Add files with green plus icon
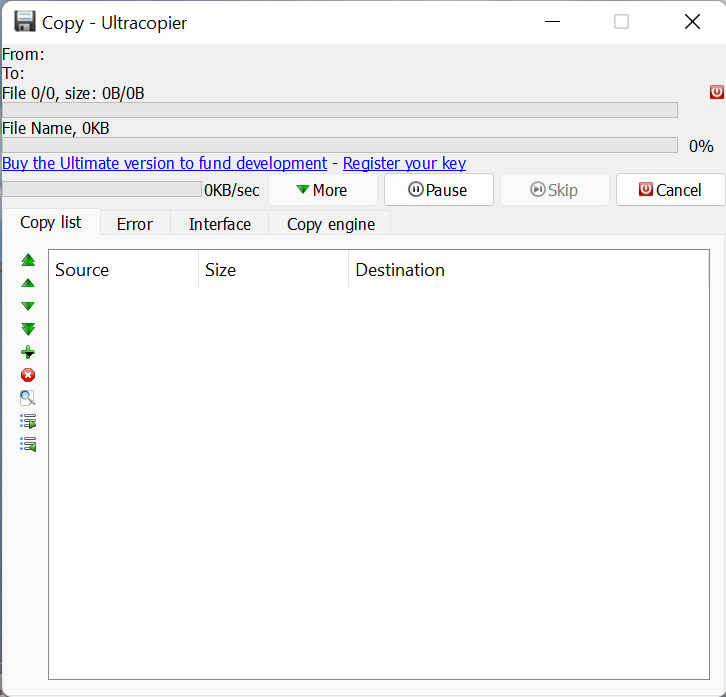726x697 pixels. click(x=28, y=352)
